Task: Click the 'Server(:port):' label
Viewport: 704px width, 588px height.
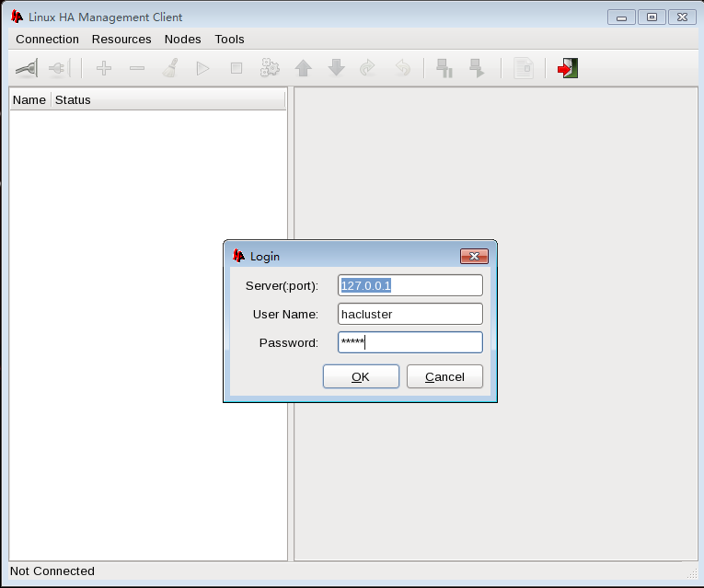Action: point(282,285)
